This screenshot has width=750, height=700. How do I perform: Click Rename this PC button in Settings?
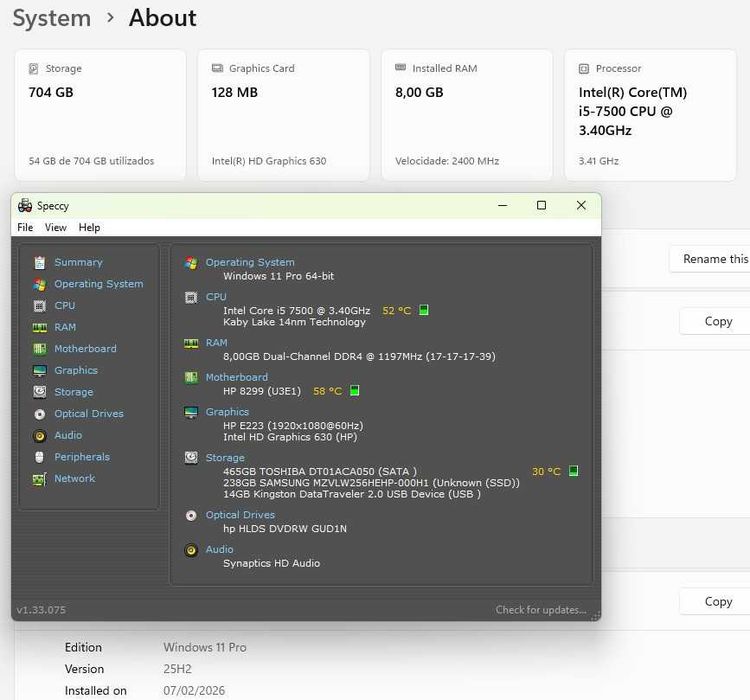(710, 259)
